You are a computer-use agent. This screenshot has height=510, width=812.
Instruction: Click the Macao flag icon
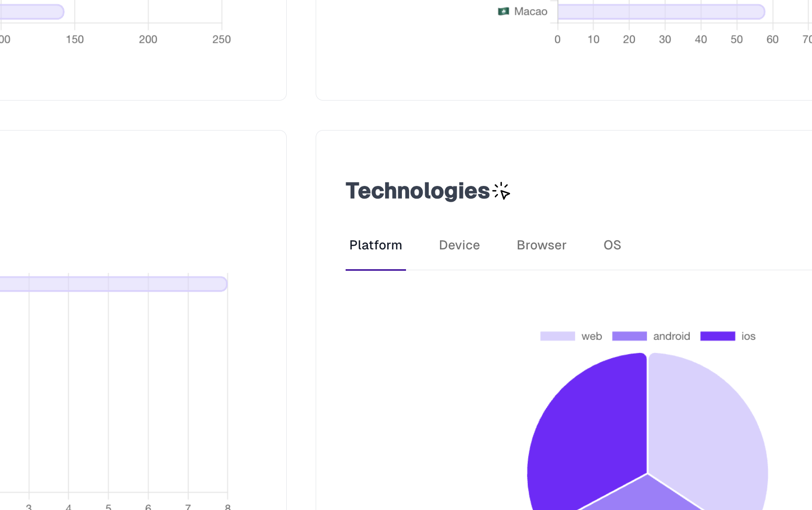click(503, 11)
